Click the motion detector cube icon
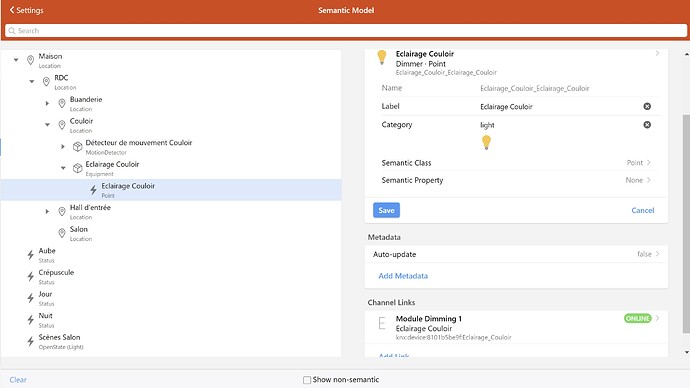This screenshot has height=388, width=690. pyautogui.click(x=78, y=146)
